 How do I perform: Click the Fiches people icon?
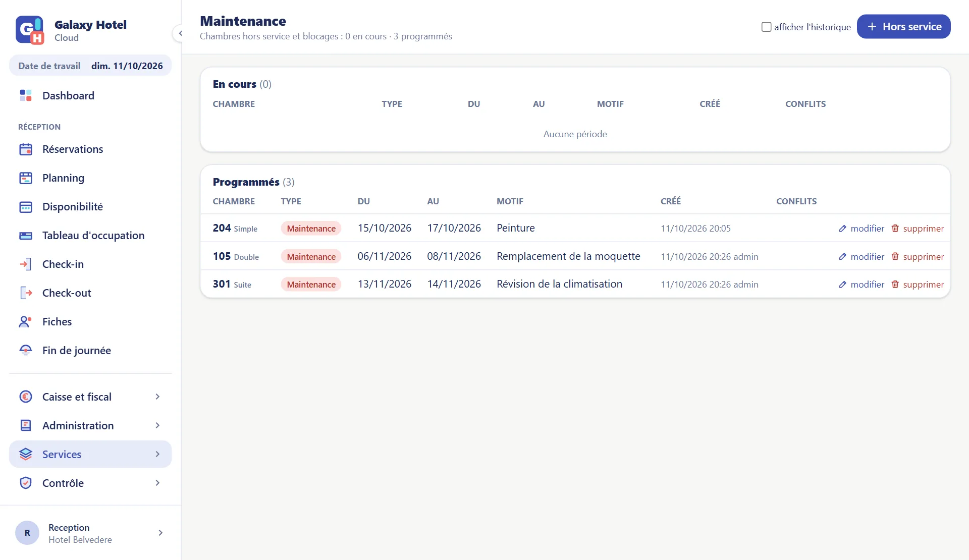(x=26, y=322)
